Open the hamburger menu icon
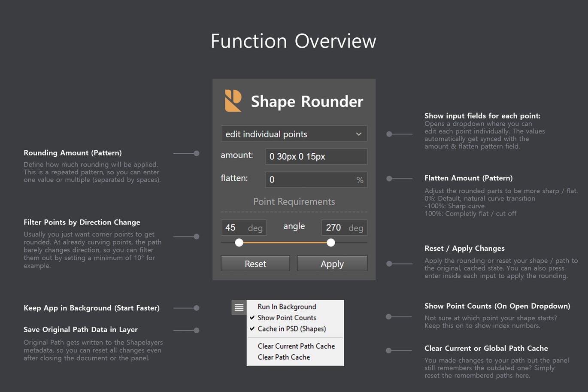 click(x=239, y=307)
